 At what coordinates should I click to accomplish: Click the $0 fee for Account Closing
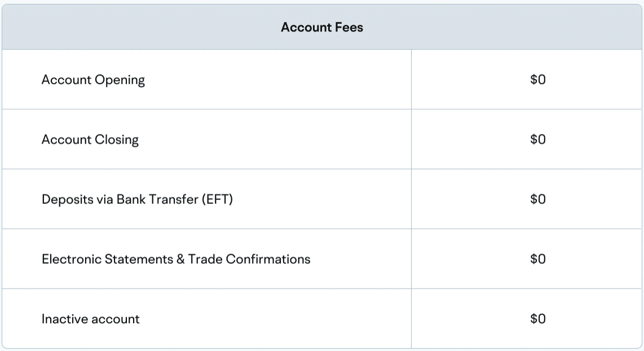(x=538, y=139)
